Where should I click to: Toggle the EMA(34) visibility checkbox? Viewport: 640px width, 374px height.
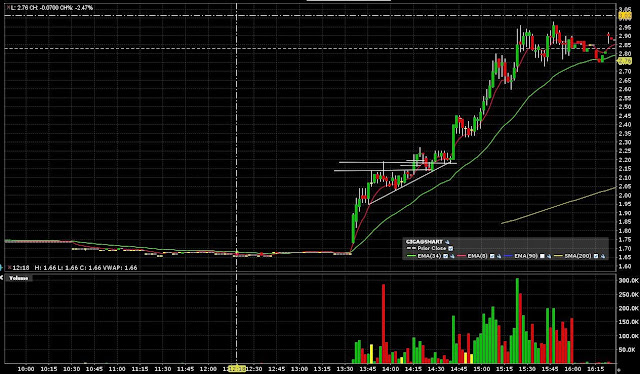(445, 256)
